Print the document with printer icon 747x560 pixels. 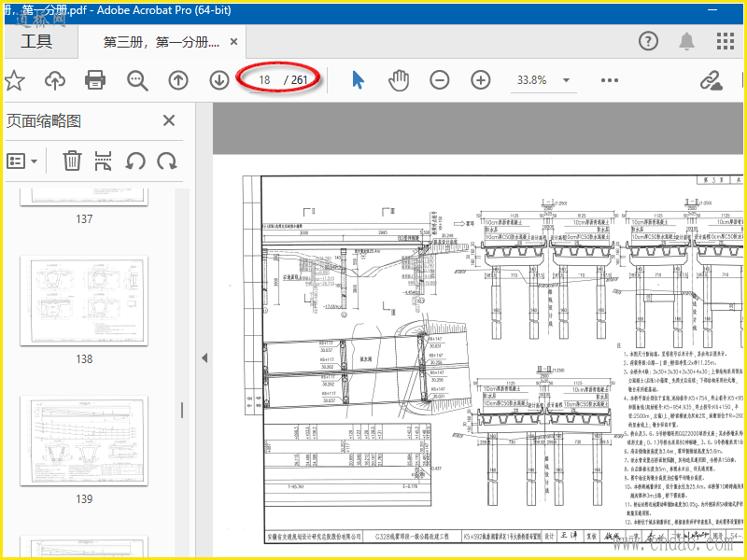(95, 80)
